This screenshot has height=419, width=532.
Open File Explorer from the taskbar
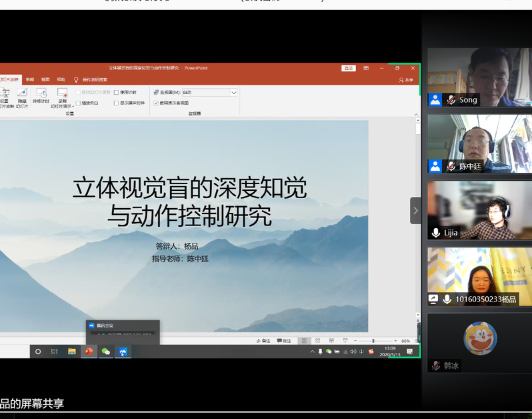(72, 351)
